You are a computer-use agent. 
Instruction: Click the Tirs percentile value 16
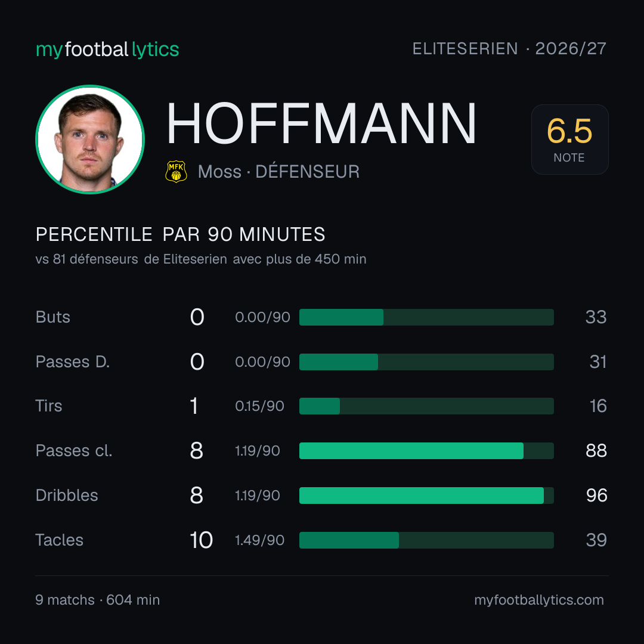click(598, 406)
